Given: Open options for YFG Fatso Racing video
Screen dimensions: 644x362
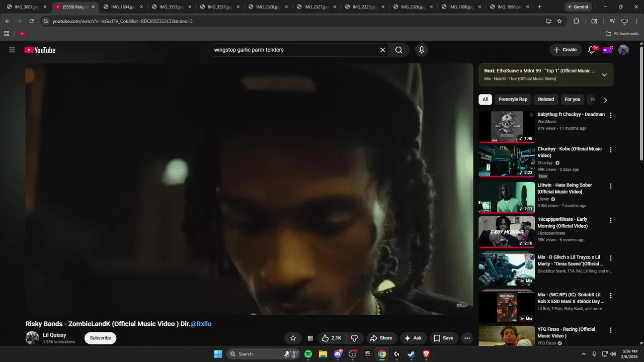Looking at the screenshot, I should coord(611,330).
